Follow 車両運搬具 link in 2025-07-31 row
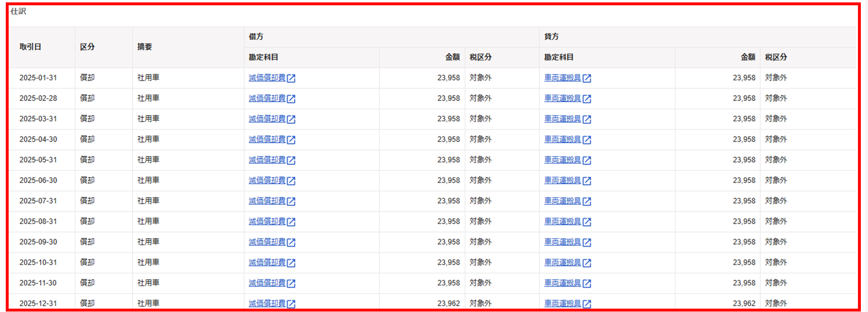The width and height of the screenshot is (868, 312). (x=562, y=201)
